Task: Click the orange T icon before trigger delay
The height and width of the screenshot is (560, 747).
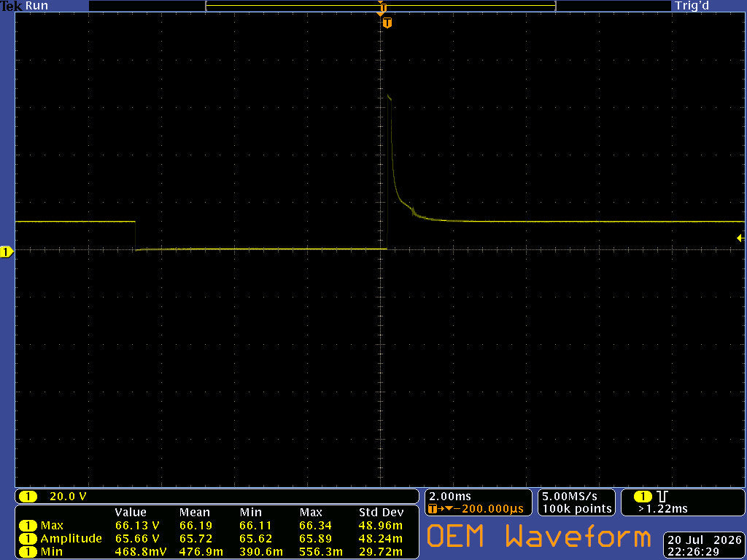Action: click(x=432, y=509)
